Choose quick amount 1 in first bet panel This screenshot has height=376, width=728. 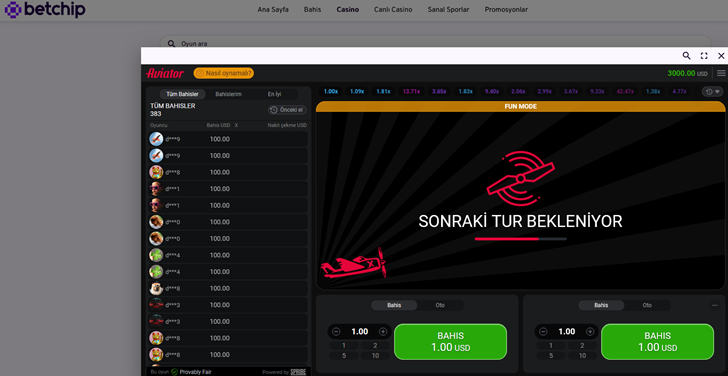[344, 345]
